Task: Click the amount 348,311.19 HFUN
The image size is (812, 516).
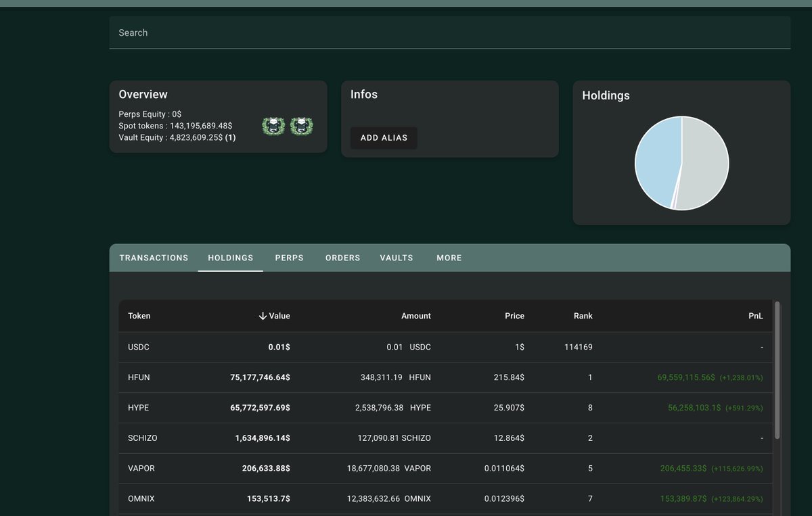Action: (x=395, y=377)
